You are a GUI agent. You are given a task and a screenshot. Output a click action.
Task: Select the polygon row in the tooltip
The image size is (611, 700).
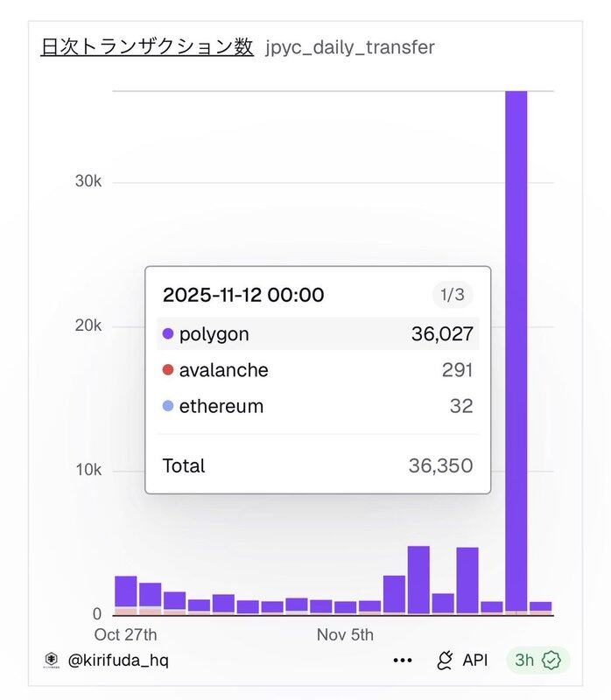click(318, 334)
